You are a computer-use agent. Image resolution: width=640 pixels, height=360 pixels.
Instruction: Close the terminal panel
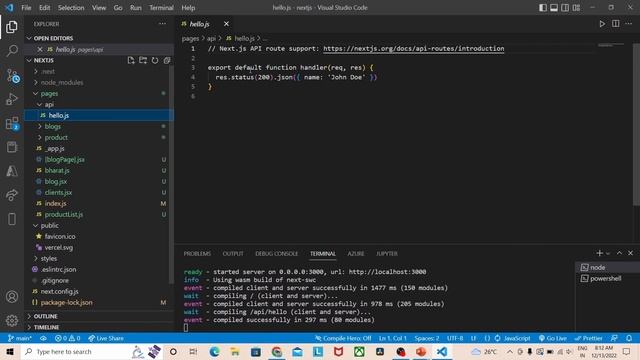pos(630,253)
